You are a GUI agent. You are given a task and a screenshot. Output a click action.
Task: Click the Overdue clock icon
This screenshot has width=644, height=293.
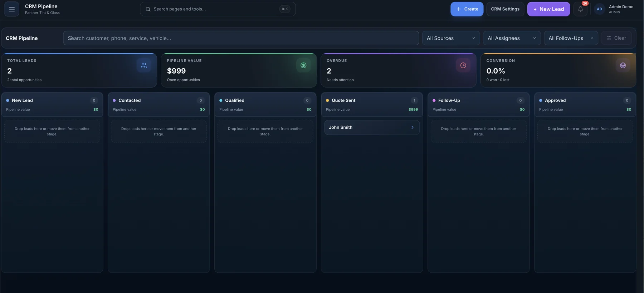(x=463, y=65)
